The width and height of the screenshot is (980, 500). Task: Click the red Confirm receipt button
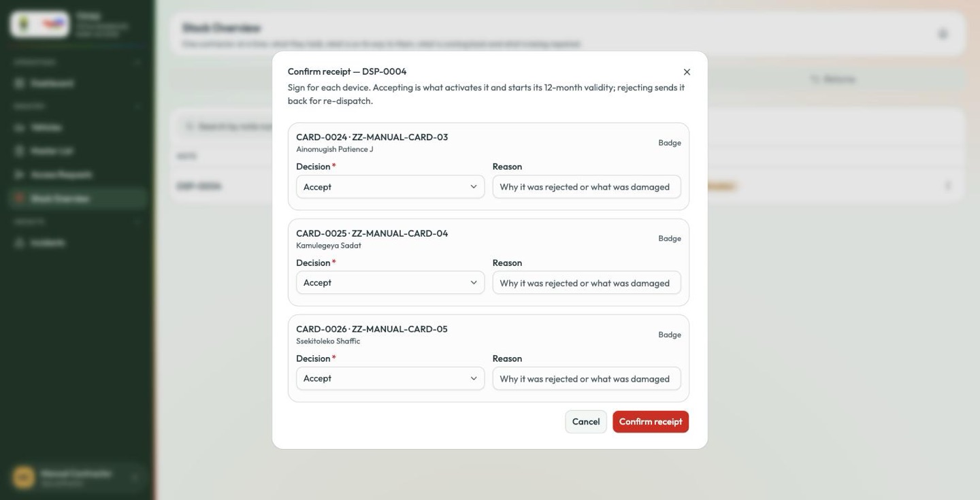coord(651,422)
